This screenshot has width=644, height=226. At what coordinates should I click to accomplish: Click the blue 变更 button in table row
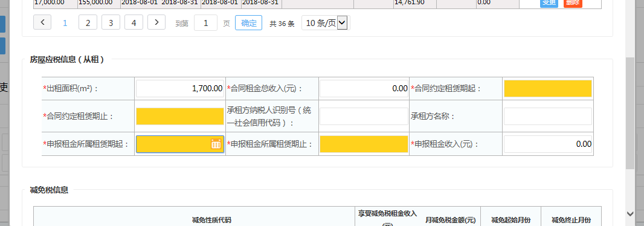[x=549, y=3]
